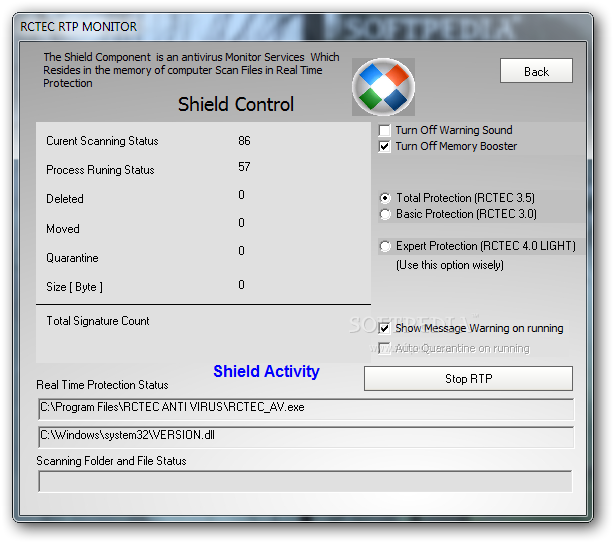Select Expert Protection (RCTEC 4.0 LIGHT)
Image resolution: width=614 pixels, height=543 pixels.
point(385,246)
